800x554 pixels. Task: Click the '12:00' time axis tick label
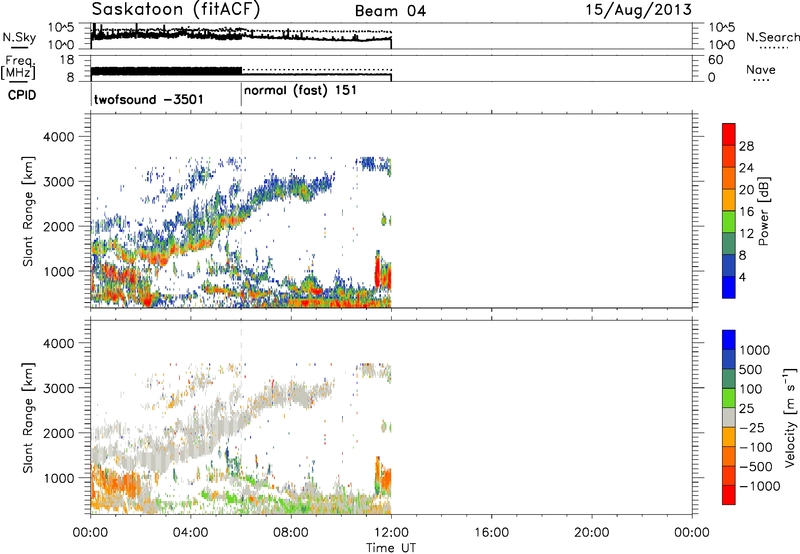(x=391, y=533)
